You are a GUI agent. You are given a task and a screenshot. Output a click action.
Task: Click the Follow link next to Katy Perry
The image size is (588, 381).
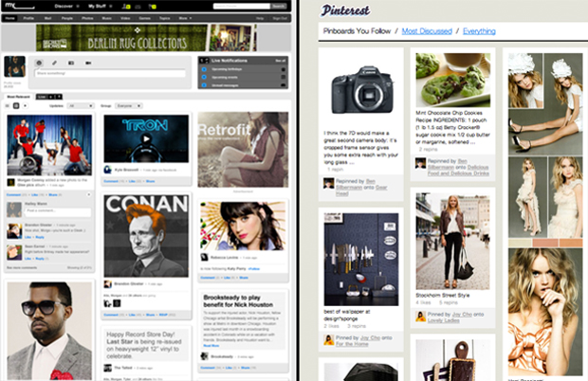tap(253, 268)
